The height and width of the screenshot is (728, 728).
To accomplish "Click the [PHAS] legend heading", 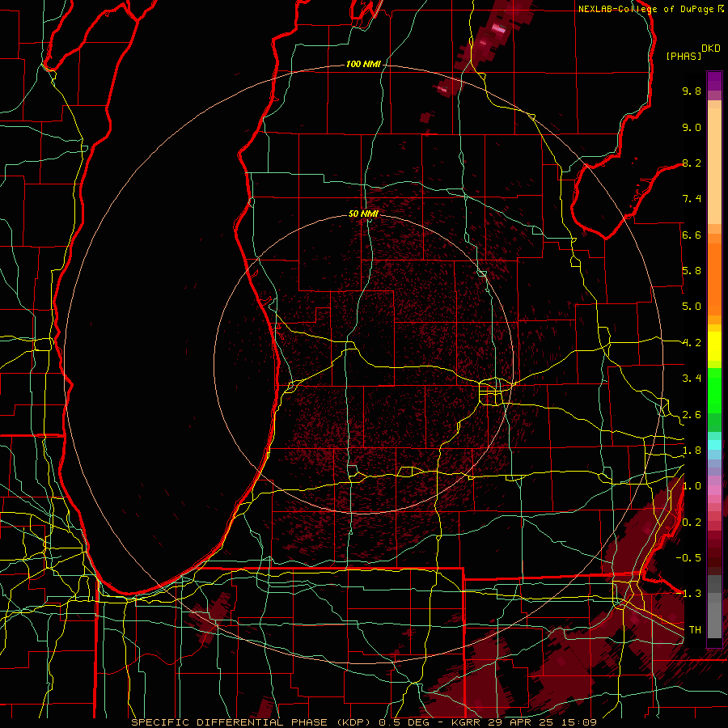I will click(684, 56).
